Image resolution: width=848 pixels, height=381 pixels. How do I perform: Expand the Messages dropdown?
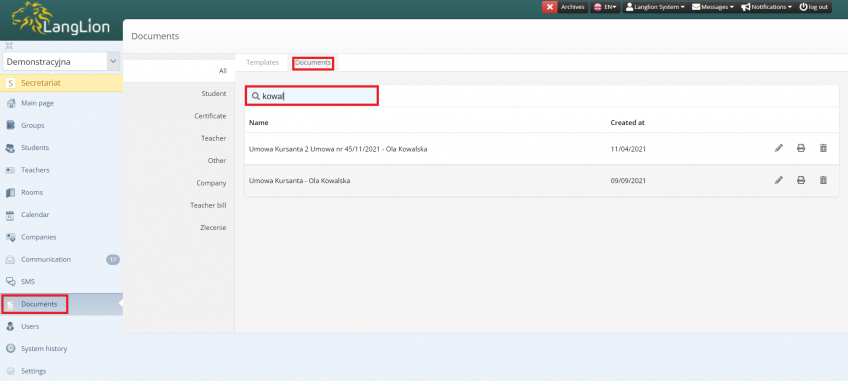pyautogui.click(x=712, y=7)
